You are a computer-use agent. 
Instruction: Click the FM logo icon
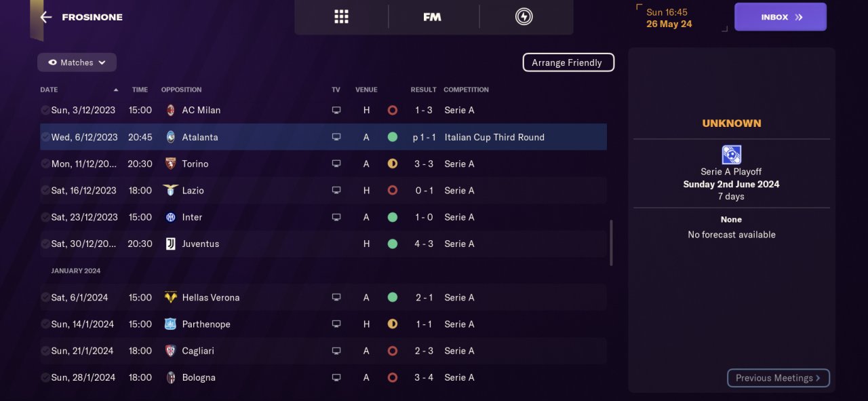(x=432, y=17)
